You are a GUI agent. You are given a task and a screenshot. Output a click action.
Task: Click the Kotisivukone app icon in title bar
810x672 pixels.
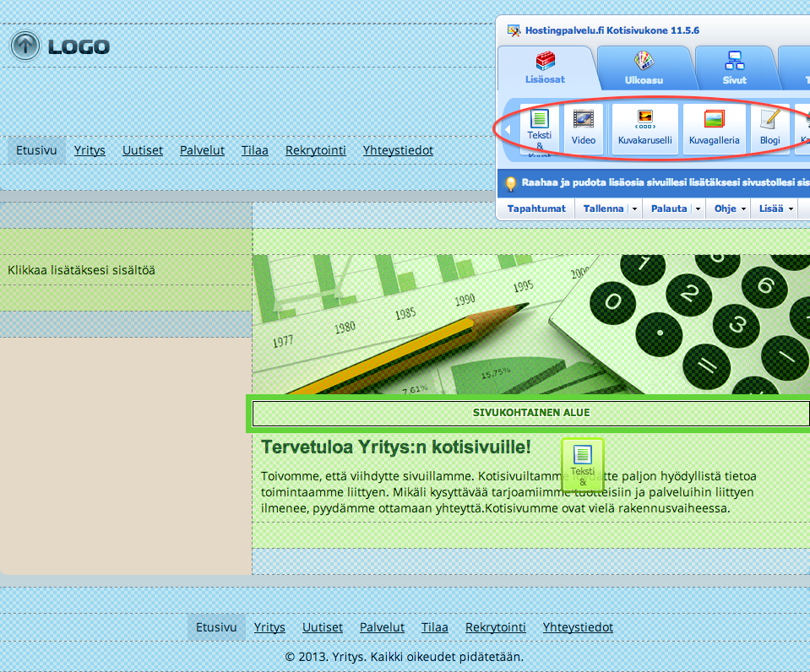(x=513, y=30)
